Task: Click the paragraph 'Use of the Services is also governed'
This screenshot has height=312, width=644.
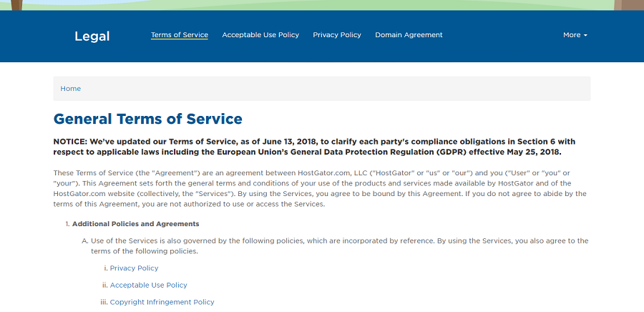Action: pyautogui.click(x=335, y=245)
